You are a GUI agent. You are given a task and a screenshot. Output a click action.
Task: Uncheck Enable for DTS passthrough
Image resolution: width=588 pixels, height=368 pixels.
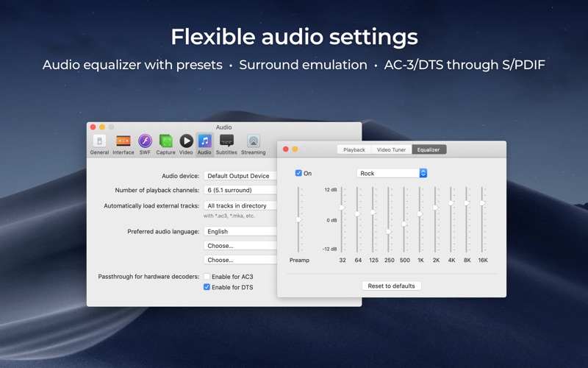coord(207,287)
